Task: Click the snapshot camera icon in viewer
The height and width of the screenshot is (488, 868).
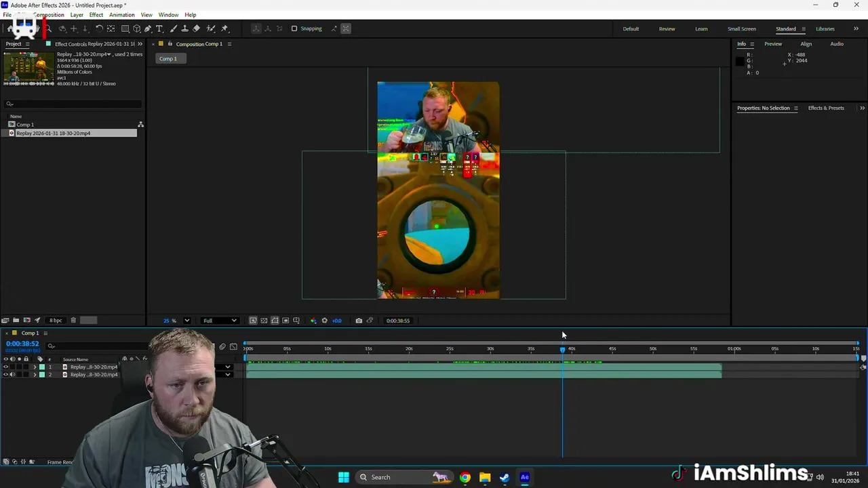Action: click(359, 321)
